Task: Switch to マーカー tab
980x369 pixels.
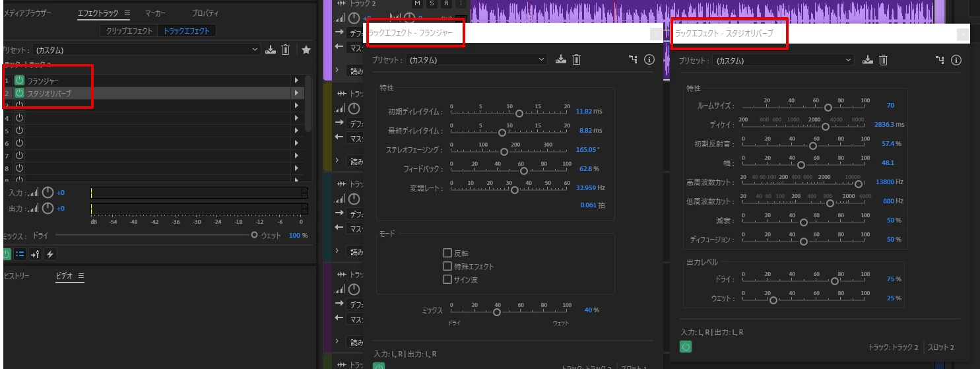Action: pos(155,13)
